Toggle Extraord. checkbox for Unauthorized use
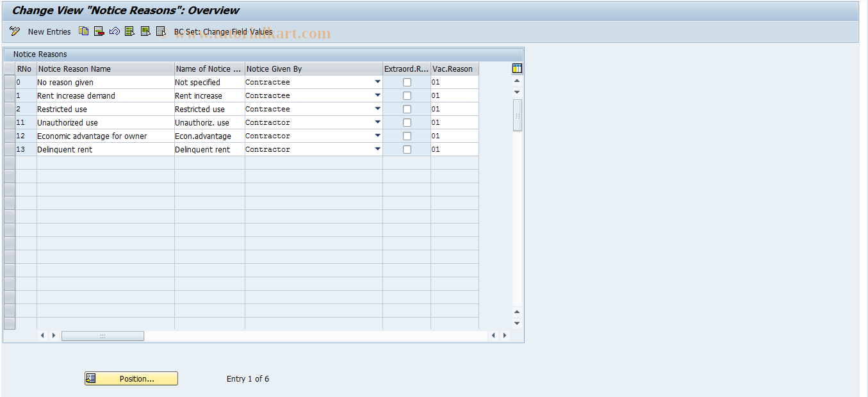 coord(407,122)
